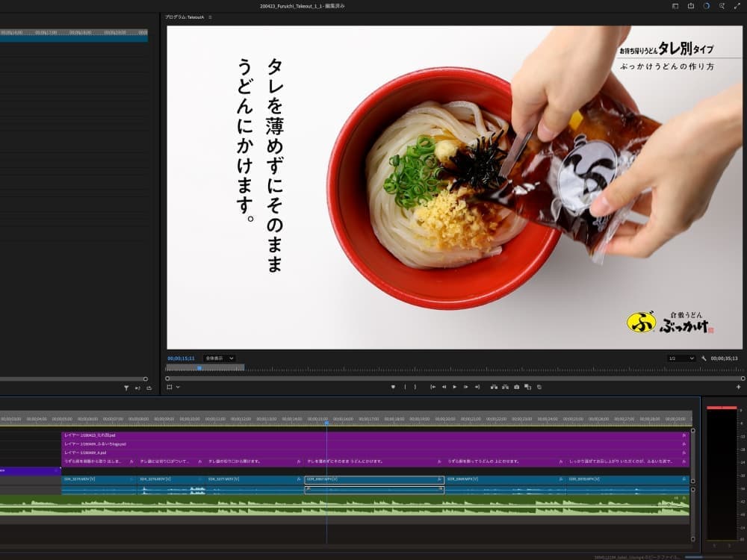Select the プログラム: TakeoutA panel tab
Viewport: 747px width, 560px height.
click(x=185, y=16)
